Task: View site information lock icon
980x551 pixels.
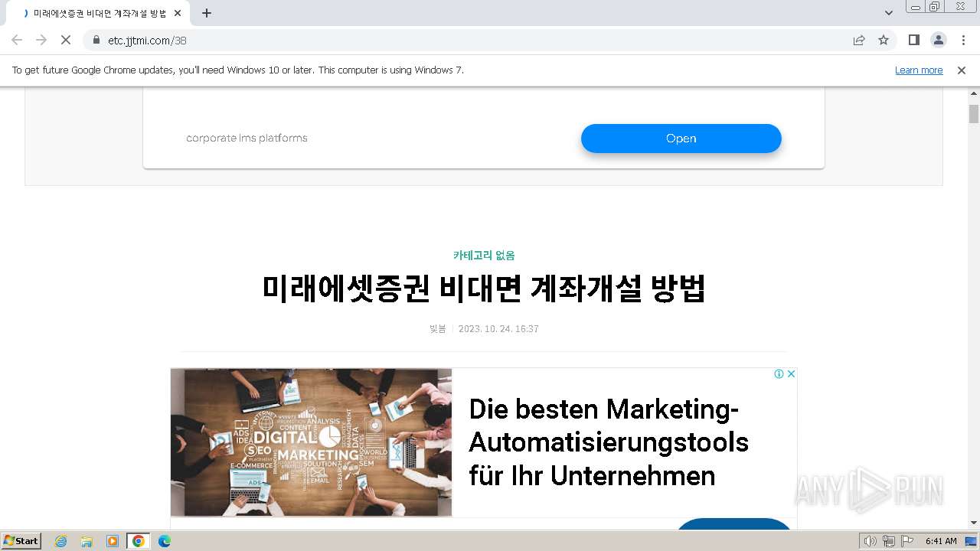Action: pos(96,40)
